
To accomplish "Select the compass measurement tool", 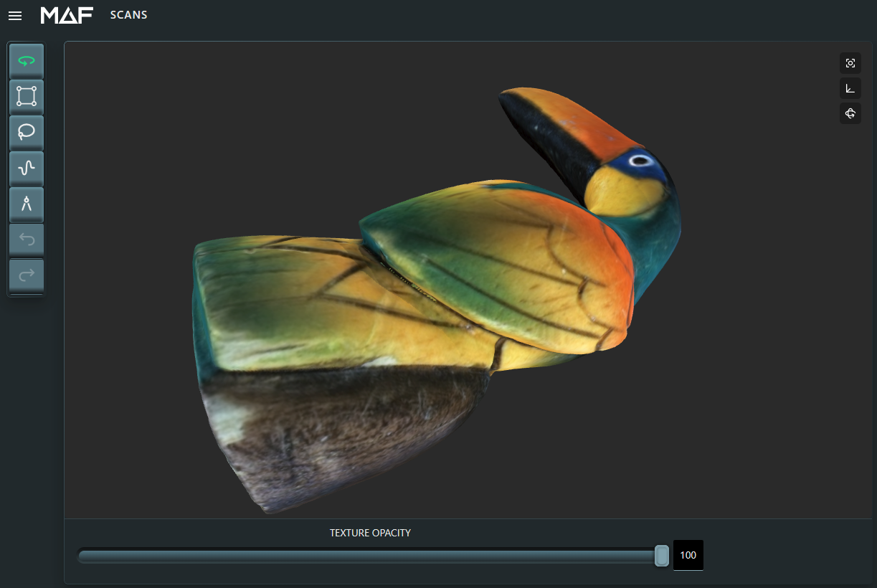I will pyautogui.click(x=27, y=204).
